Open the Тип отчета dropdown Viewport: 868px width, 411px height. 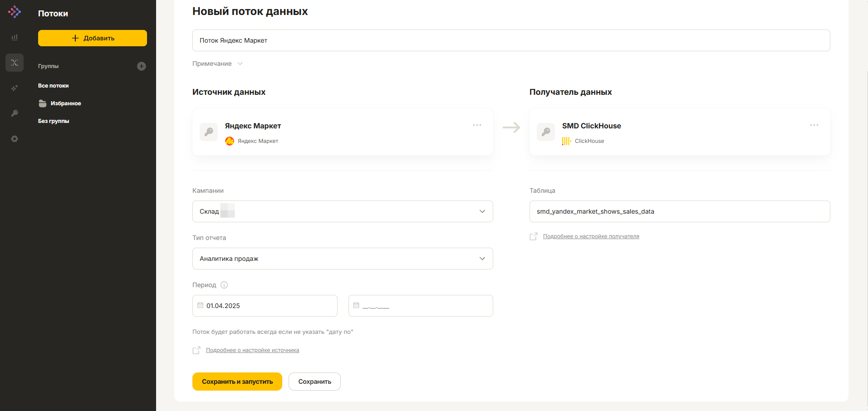pyautogui.click(x=343, y=259)
